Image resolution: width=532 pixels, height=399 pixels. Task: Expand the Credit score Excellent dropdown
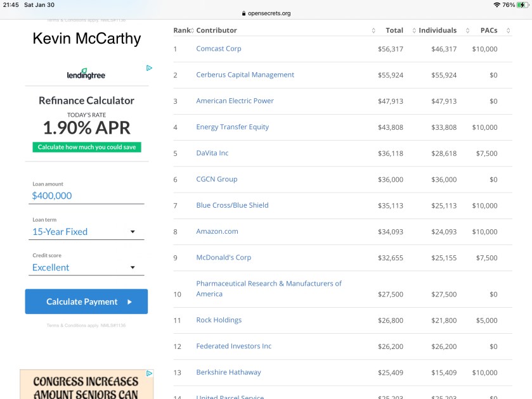(88, 267)
